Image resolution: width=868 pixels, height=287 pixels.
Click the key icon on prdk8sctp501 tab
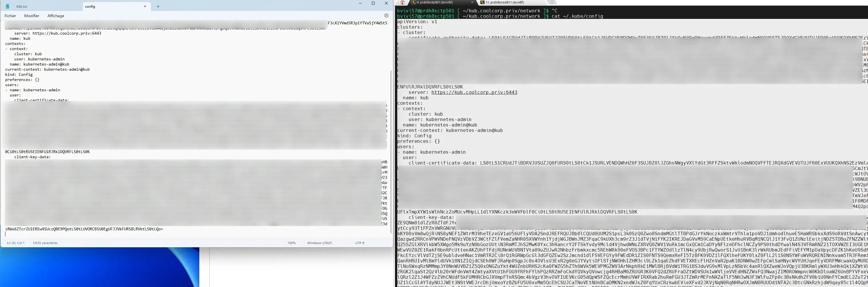pos(414,2)
